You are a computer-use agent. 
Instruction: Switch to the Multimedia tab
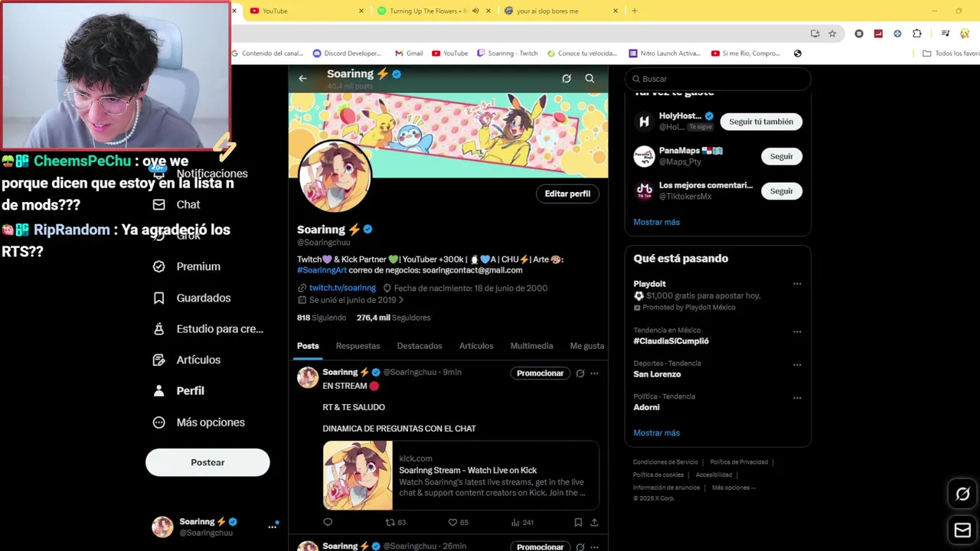(x=531, y=346)
